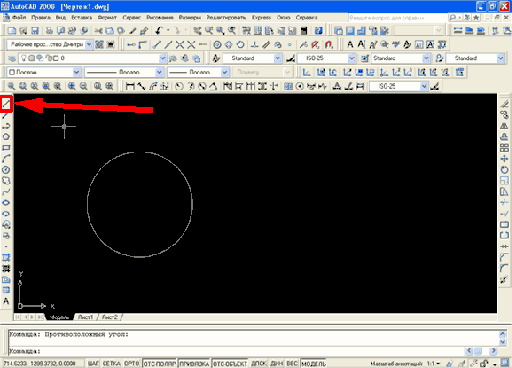Select the Line tool highlighted in red
512x368 pixels.
(6, 104)
